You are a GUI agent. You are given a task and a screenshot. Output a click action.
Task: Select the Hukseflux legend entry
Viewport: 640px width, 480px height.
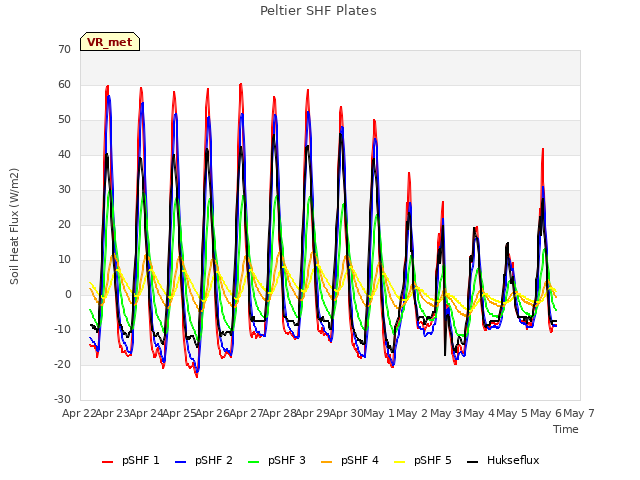(503, 460)
